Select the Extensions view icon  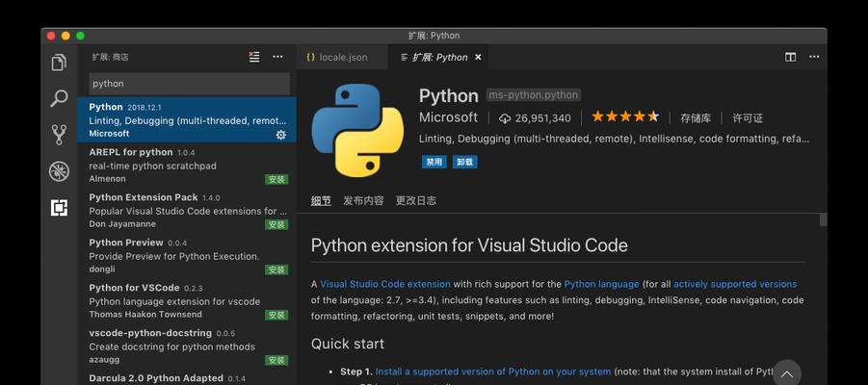(59, 208)
